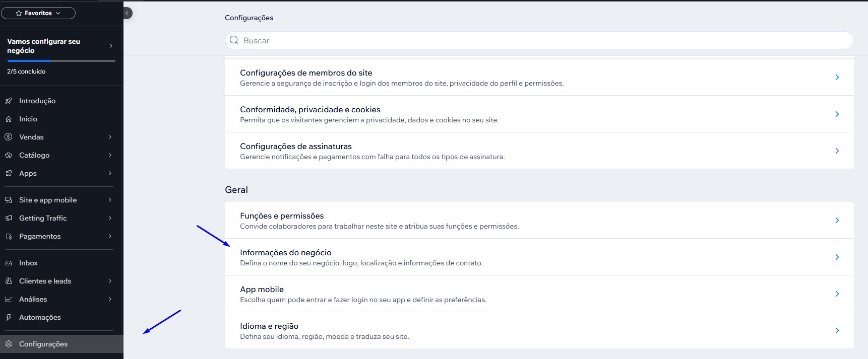Click the Site e app mobile icon
Viewport: 868px width, 359px height.
click(9, 200)
